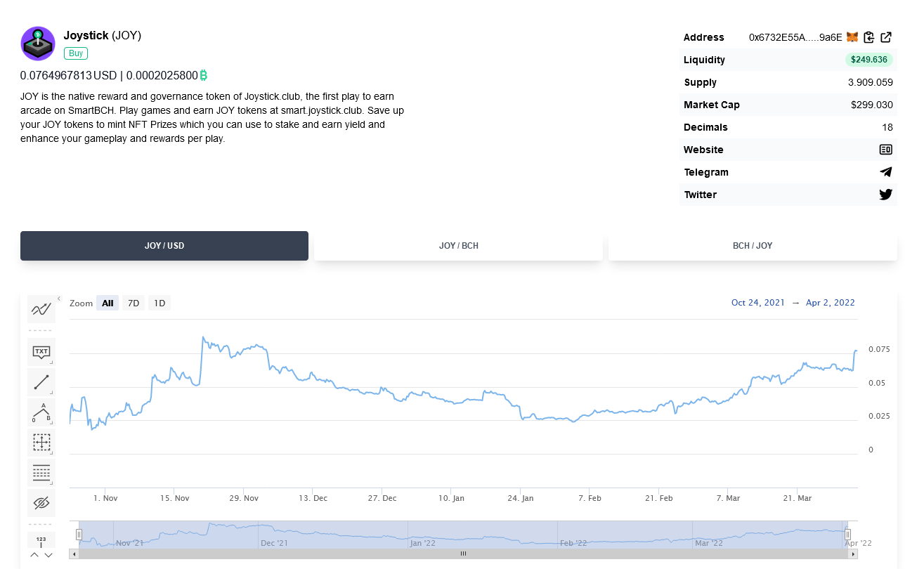
Task: Click the Market Cap value $299.030
Action: [872, 105]
